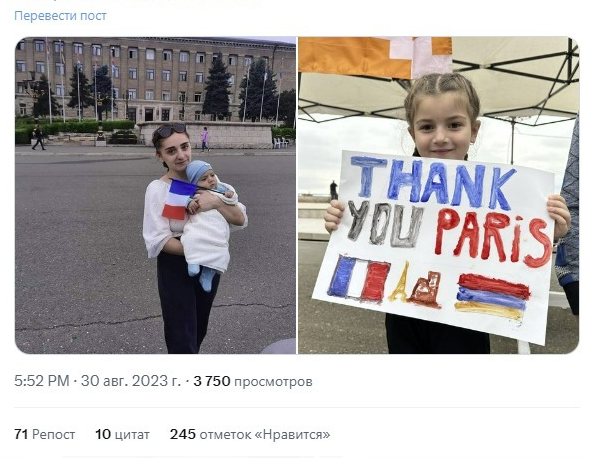Click the painted French flag on the poster
589x458 pixels.
point(359,278)
